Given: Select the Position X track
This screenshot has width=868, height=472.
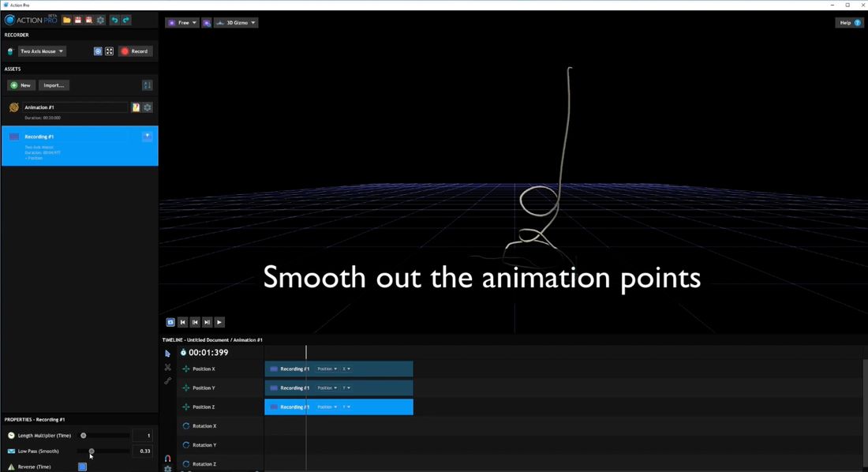Looking at the screenshot, I should coord(220,369).
